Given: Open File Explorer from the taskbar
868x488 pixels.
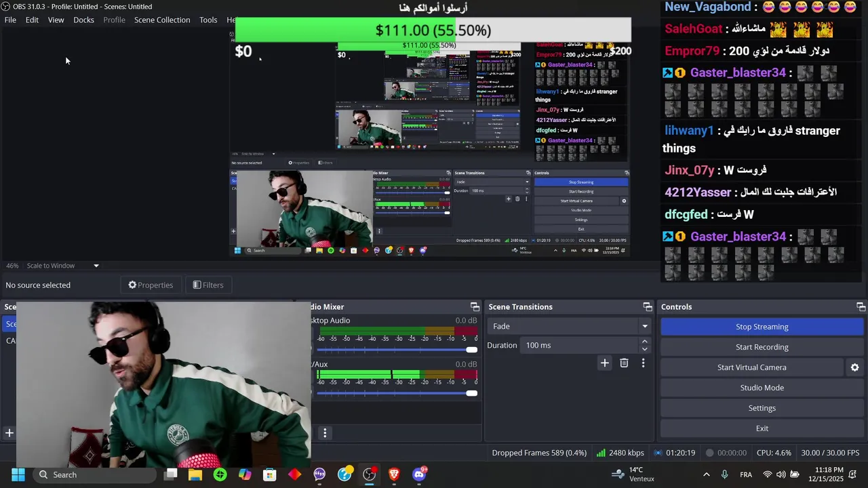Looking at the screenshot, I should coord(195,474).
